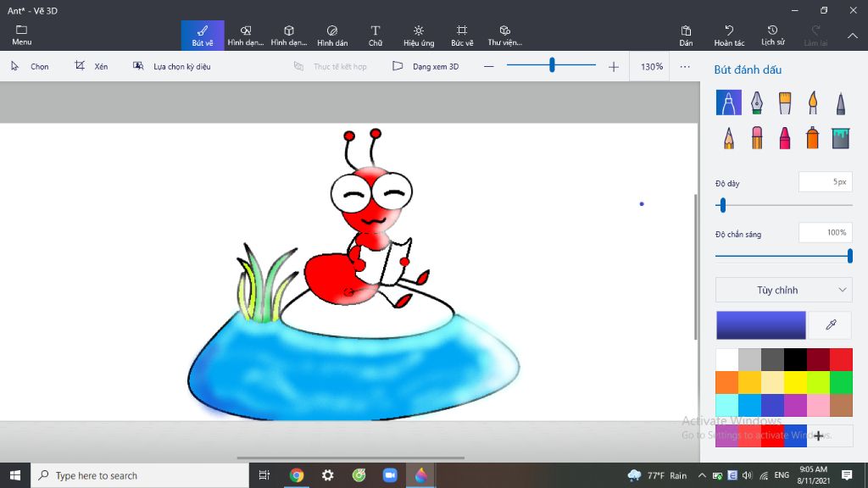Choose the indigo color swatch
The width and height of the screenshot is (868, 488).
pos(772,405)
